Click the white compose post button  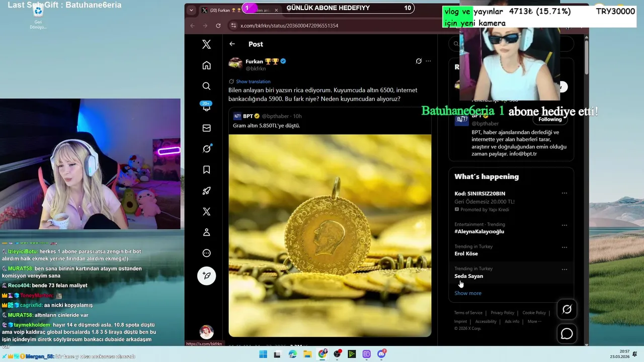(206, 276)
